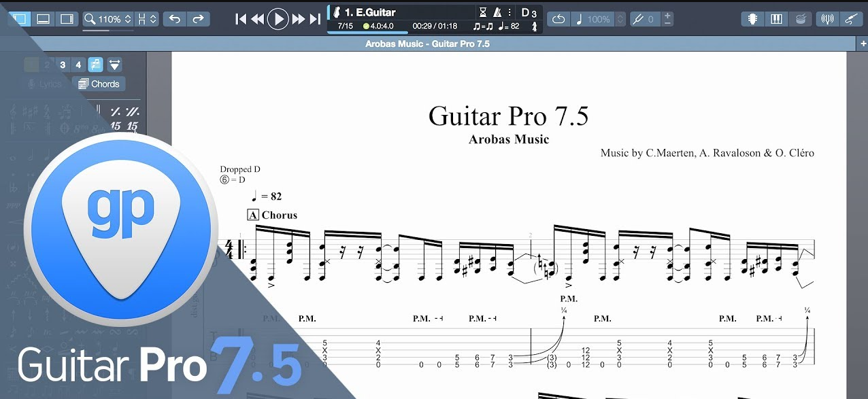Viewport: 868px width, 399px height.
Task: Open the Chords panel
Action: 99,84
